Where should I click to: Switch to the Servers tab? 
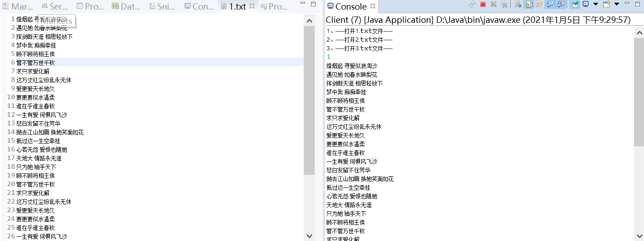click(55, 6)
